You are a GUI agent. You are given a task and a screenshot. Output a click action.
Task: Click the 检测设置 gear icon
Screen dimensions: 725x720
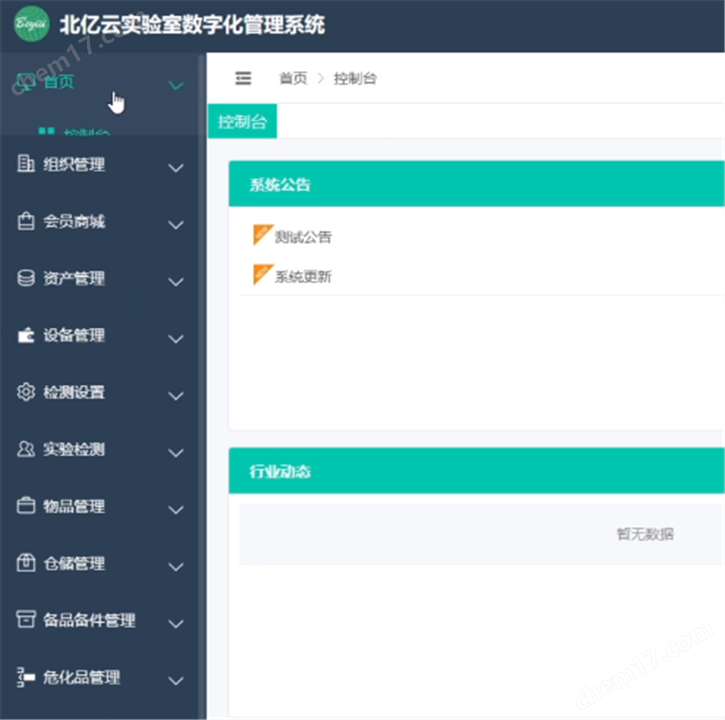pyautogui.click(x=26, y=392)
